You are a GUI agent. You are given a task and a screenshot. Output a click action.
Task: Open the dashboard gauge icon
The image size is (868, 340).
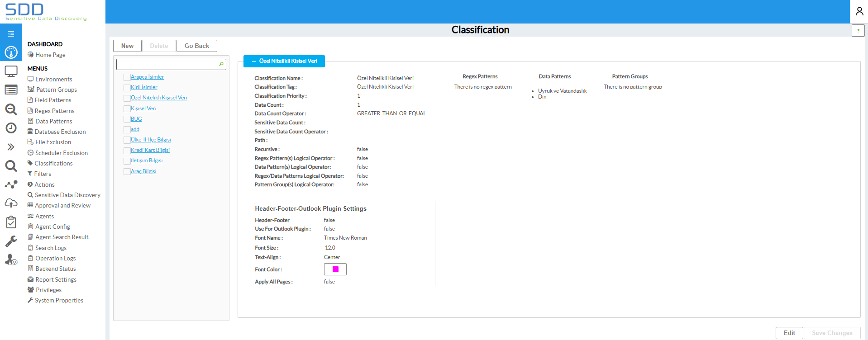coord(11,52)
